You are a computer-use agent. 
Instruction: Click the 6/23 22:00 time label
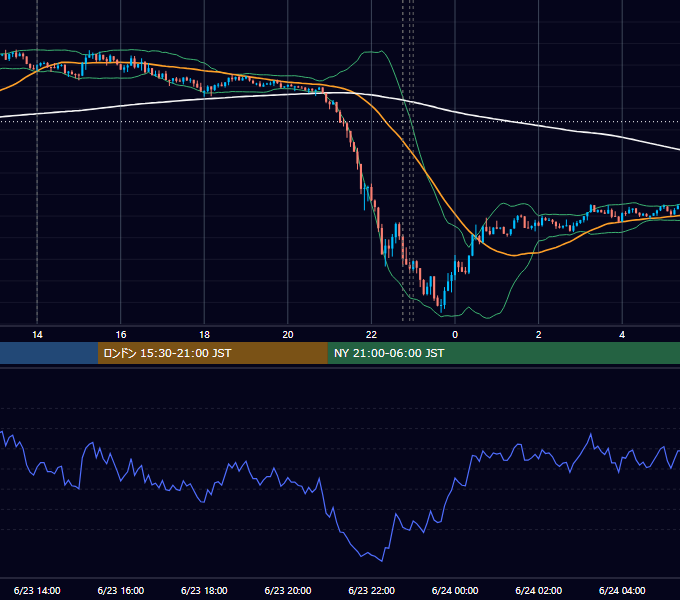(x=371, y=590)
